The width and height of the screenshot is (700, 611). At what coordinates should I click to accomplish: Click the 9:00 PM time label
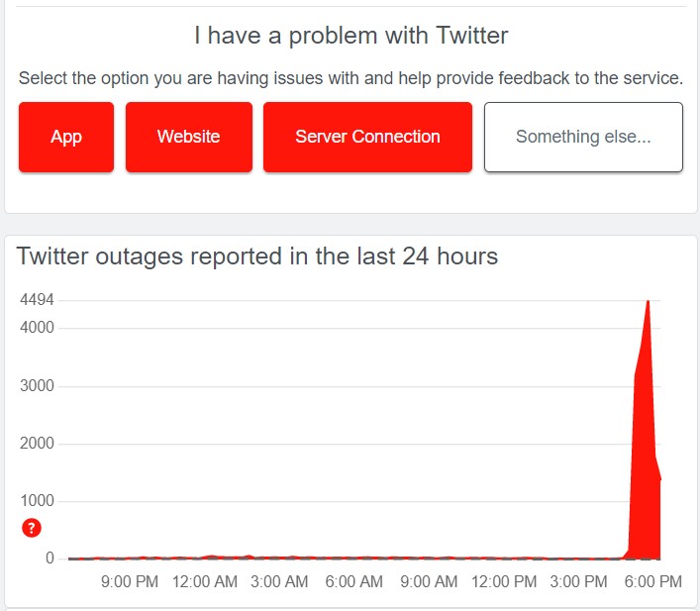130,582
